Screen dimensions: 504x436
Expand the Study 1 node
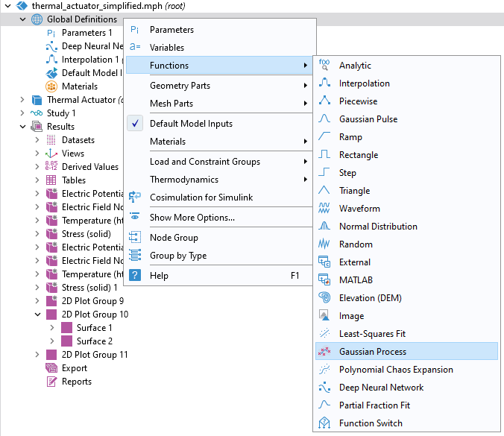pyautogui.click(x=22, y=113)
